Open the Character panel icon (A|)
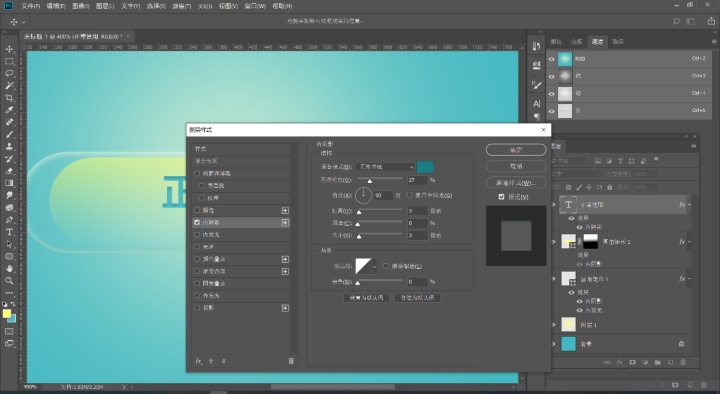 536,103
